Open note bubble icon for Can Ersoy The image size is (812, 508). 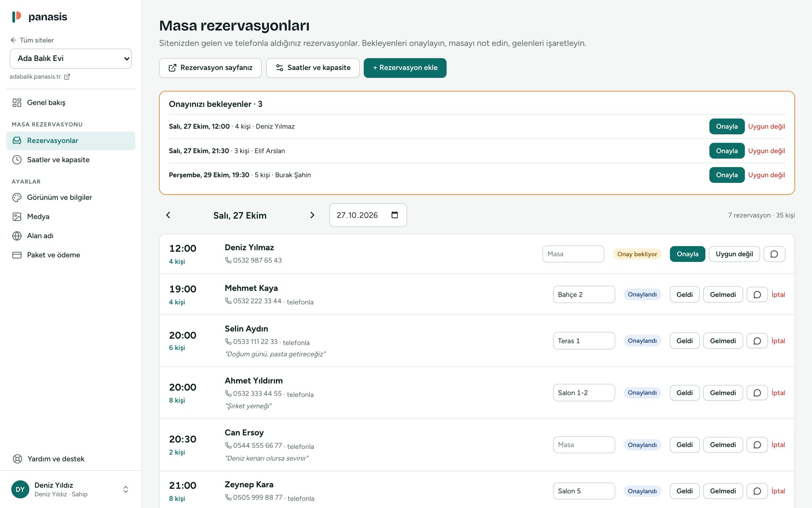click(x=757, y=445)
